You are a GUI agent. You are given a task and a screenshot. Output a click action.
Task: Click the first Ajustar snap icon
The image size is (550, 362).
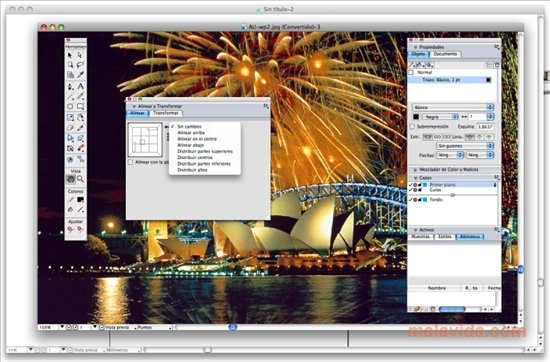pos(71,230)
